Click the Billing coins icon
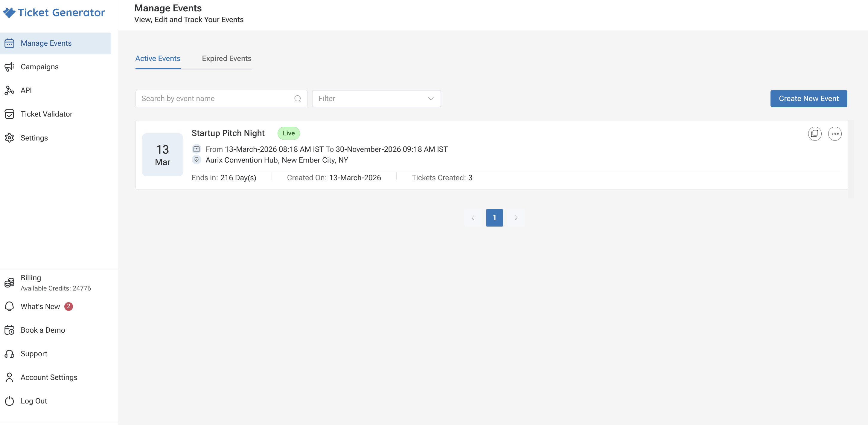The image size is (868, 425). 10,282
